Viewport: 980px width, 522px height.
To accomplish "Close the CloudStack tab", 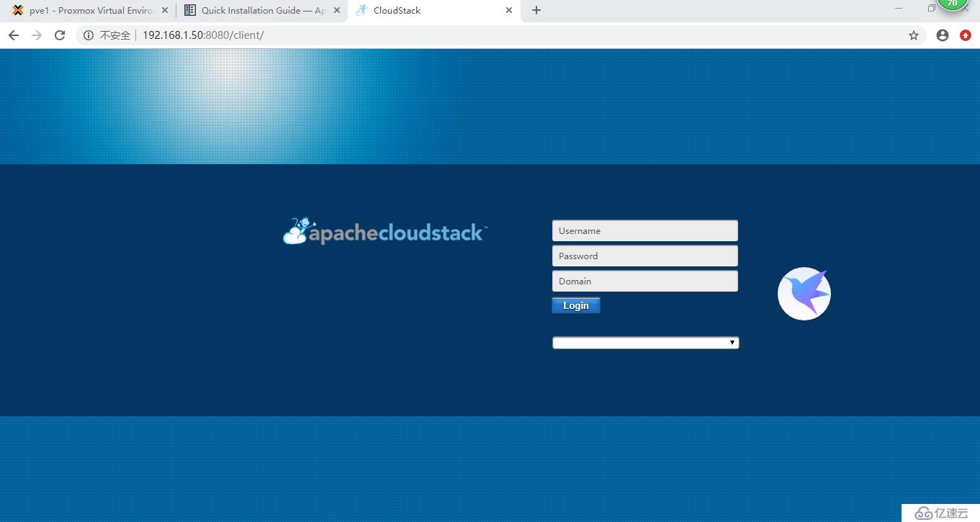I will coord(509,11).
